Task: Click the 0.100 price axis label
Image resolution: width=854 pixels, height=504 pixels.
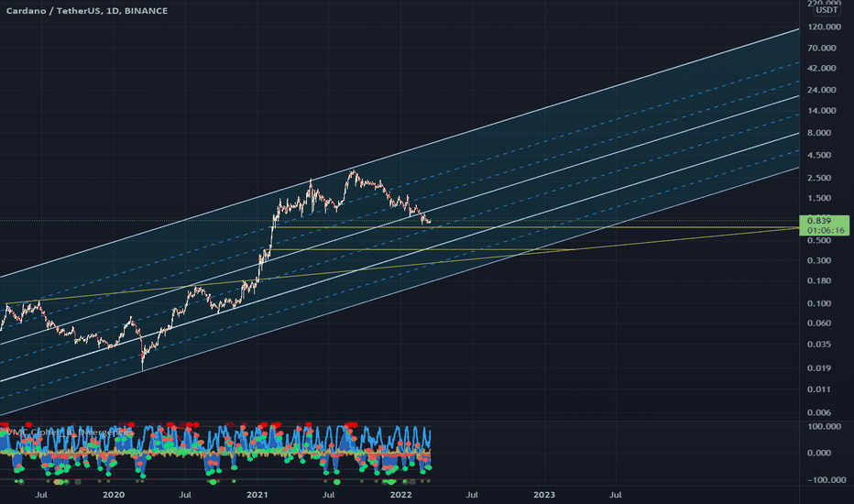Action: (x=820, y=303)
